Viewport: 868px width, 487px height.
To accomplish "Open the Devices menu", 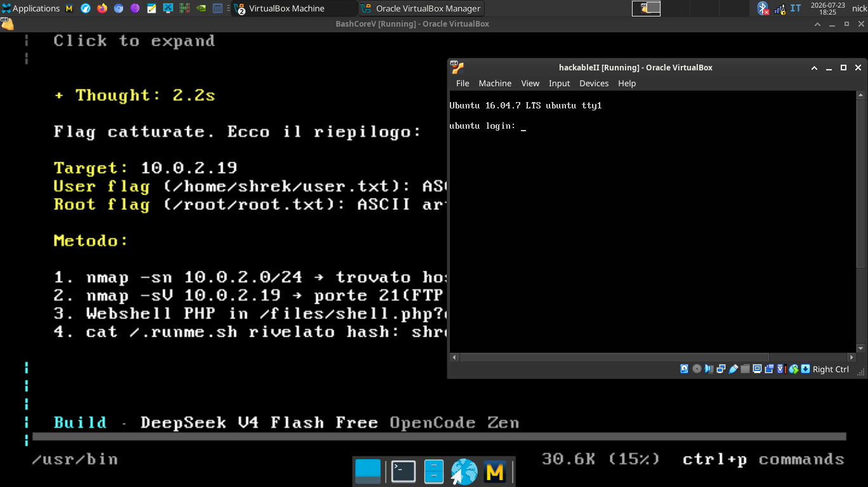I will click(594, 83).
